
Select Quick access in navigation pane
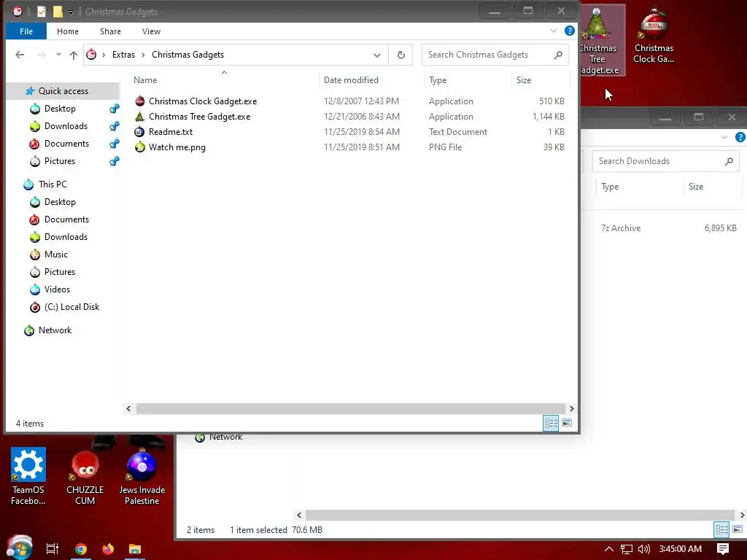coord(63,91)
